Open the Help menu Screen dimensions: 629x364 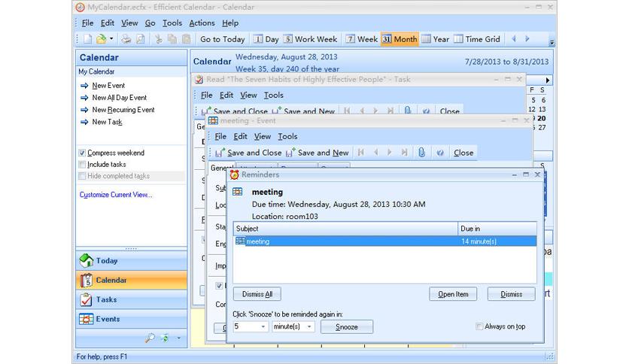[x=230, y=23]
